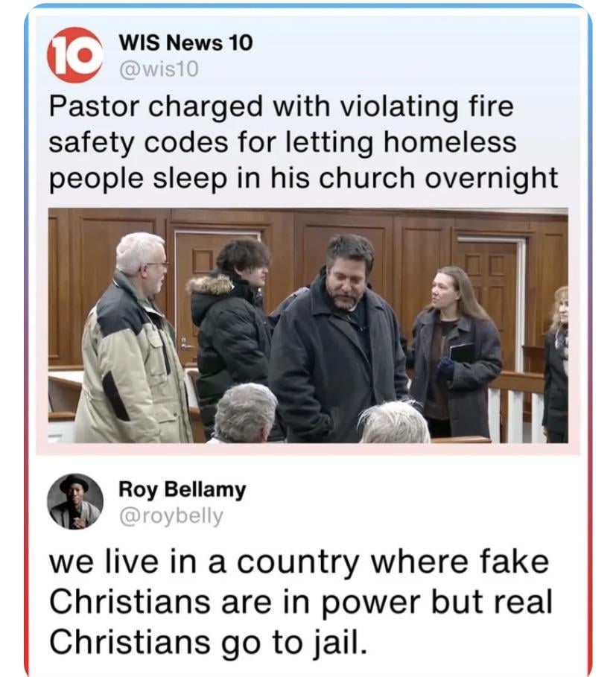The height and width of the screenshot is (677, 616).
Task: Visit the @wis10 handle
Action: click(x=159, y=69)
